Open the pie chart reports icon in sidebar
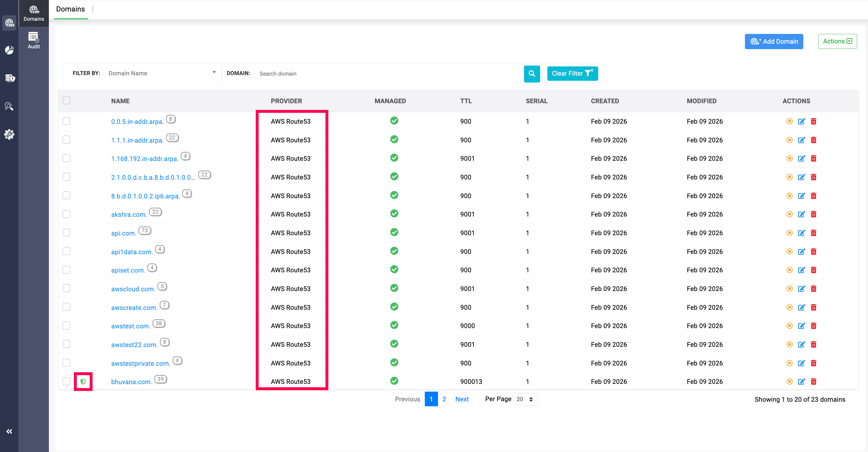This screenshot has height=452, width=868. pos(9,49)
